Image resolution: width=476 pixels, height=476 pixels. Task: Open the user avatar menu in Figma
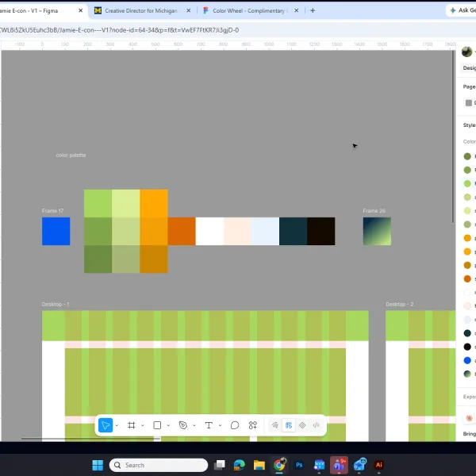467,52
